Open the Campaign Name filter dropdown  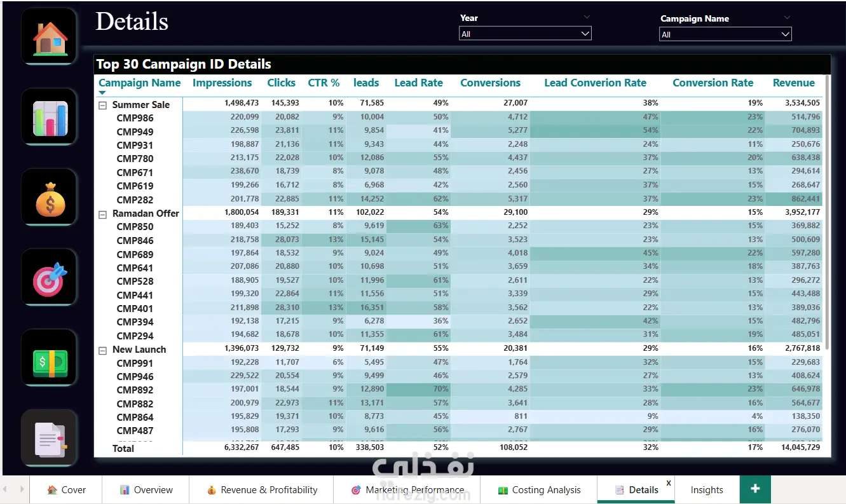(x=725, y=34)
